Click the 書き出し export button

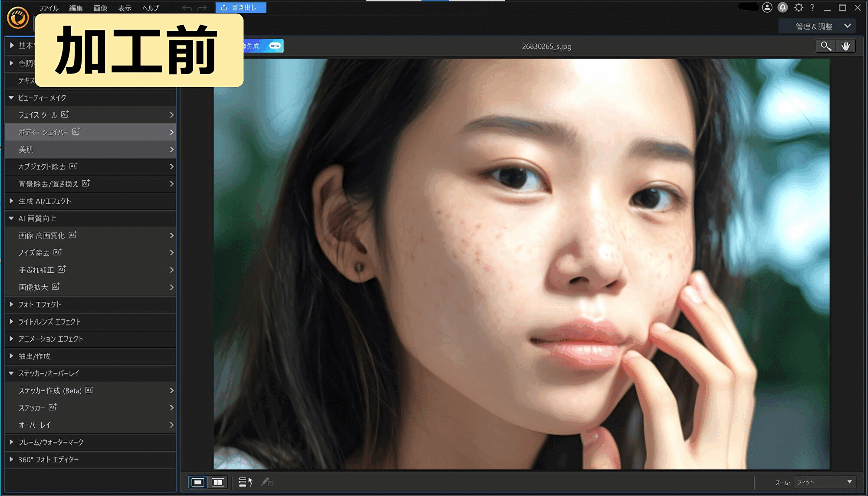pyautogui.click(x=241, y=7)
